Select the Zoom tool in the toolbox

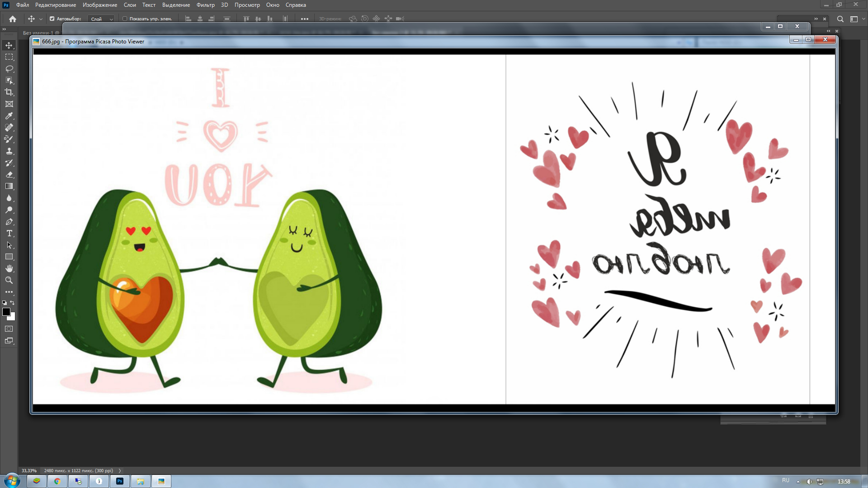9,280
